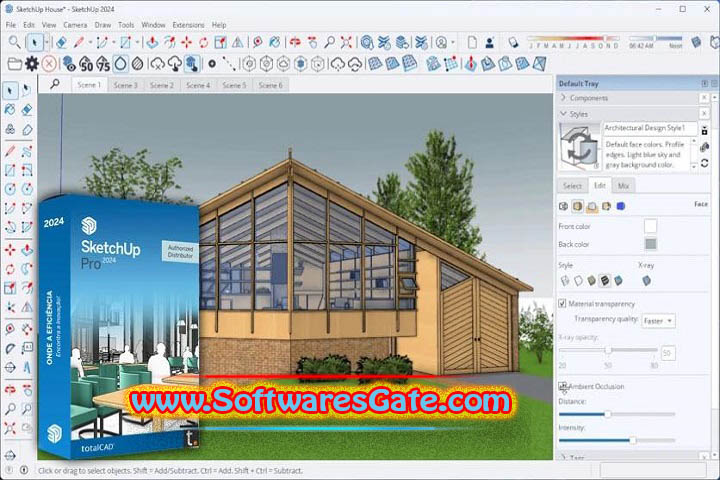Select the Push/Pull tool in left toolbar
Viewport: 720px width, 480px height.
[x=27, y=250]
